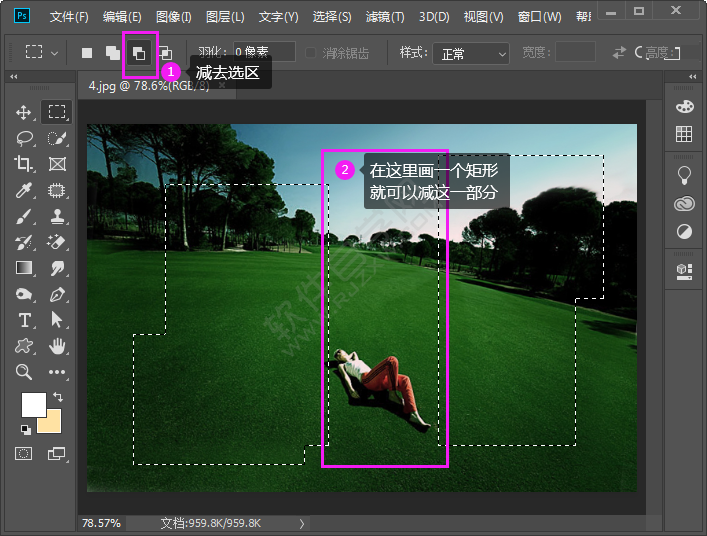Select the Zoom magnifier tool
Viewport: 707px width, 536px height.
pos(24,372)
